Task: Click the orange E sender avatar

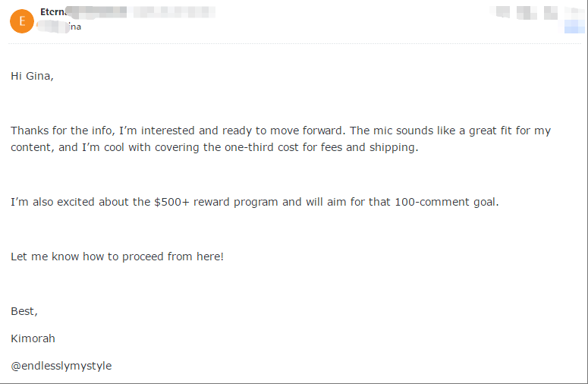Action: tap(22, 21)
